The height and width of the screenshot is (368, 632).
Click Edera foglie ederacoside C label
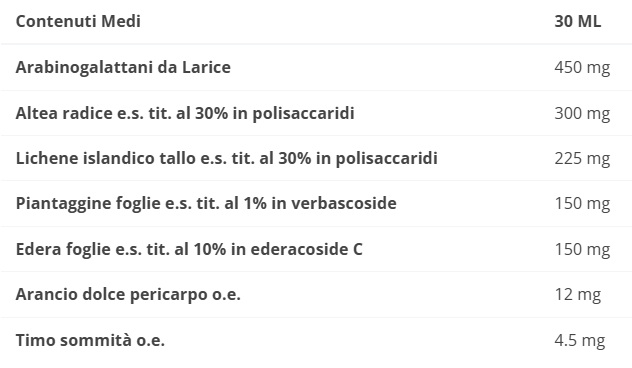[x=189, y=249]
